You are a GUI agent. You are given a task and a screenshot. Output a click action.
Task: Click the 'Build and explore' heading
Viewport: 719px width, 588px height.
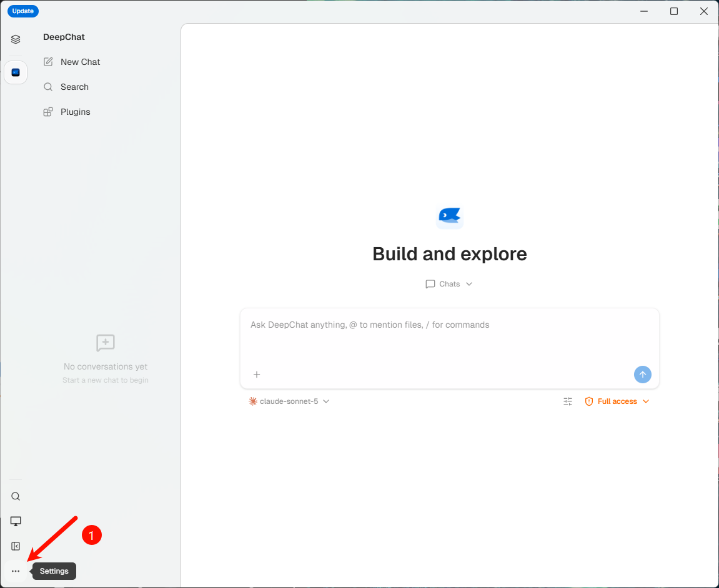(x=449, y=254)
